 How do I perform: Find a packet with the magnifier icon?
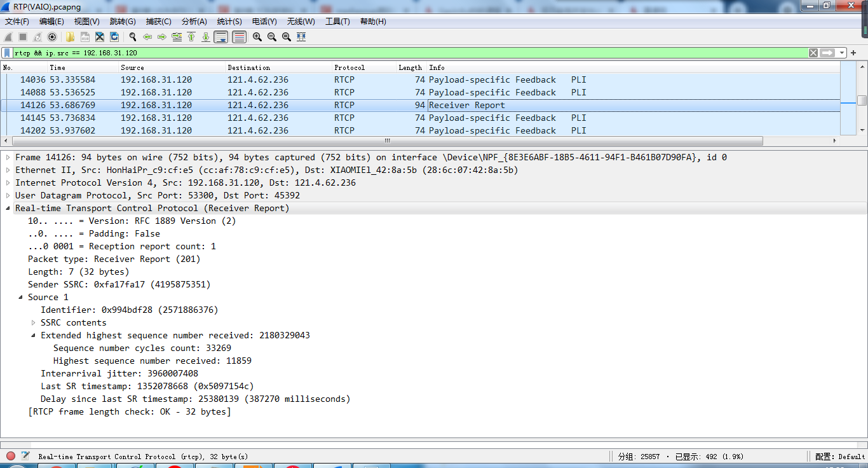[133, 37]
